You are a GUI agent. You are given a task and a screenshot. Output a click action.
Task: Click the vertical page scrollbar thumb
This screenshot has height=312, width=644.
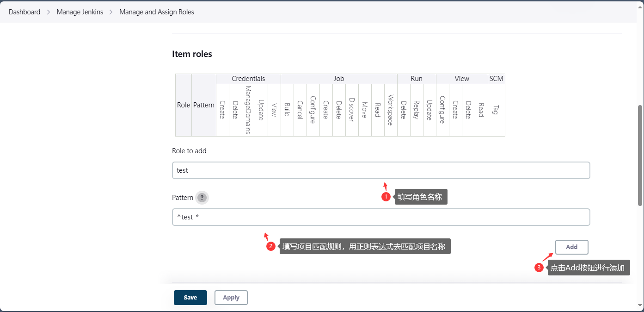pyautogui.click(x=640, y=155)
